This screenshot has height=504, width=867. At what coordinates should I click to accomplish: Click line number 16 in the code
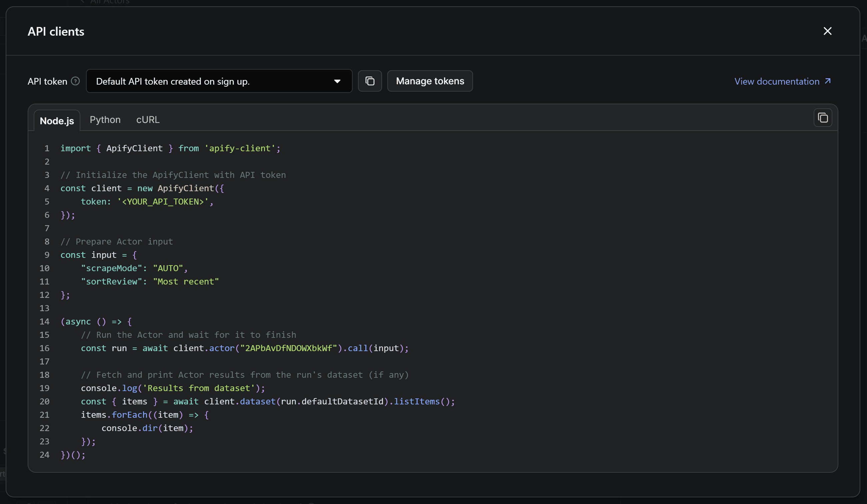tap(45, 348)
